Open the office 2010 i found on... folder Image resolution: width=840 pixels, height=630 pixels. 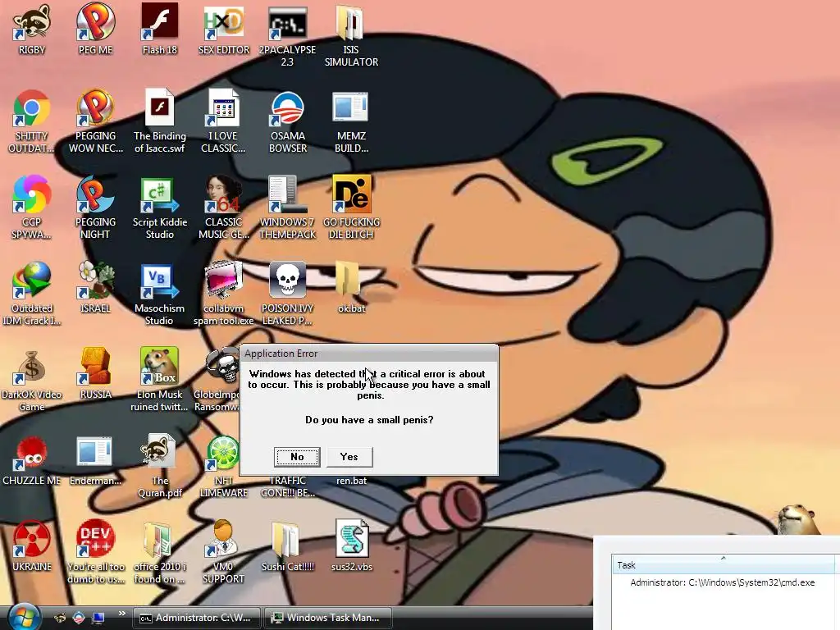pyautogui.click(x=160, y=553)
